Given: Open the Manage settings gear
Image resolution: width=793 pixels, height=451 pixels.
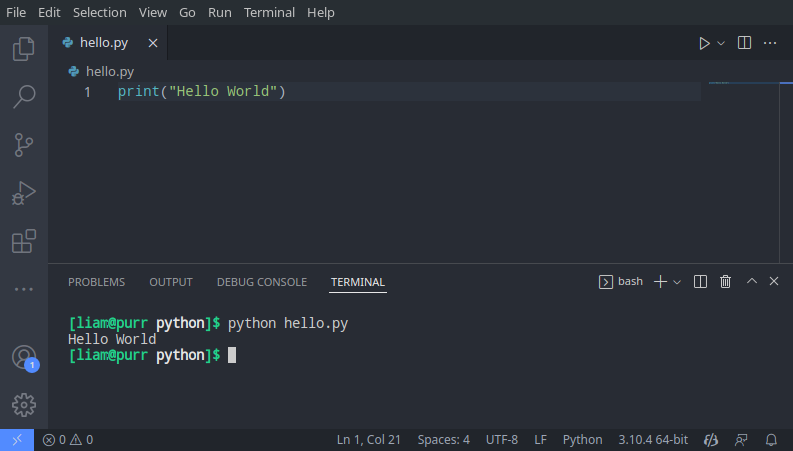Looking at the screenshot, I should (23, 405).
